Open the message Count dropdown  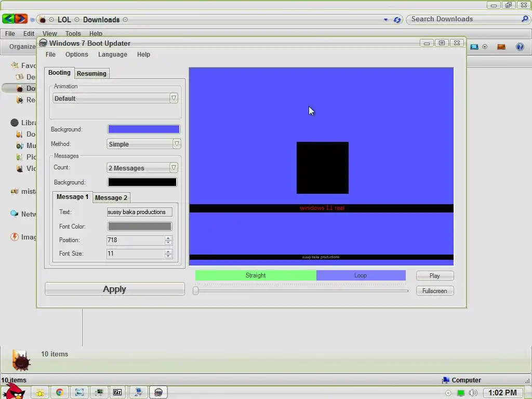coord(142,168)
